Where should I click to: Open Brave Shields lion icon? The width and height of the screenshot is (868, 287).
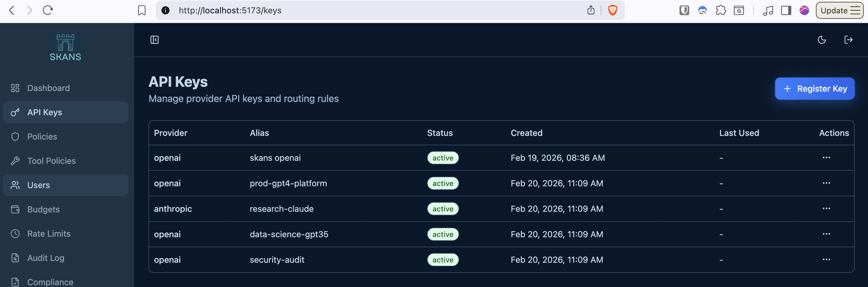pos(613,10)
